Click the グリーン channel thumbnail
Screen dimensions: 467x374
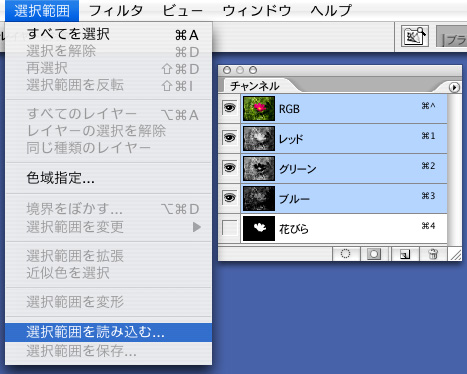point(259,168)
